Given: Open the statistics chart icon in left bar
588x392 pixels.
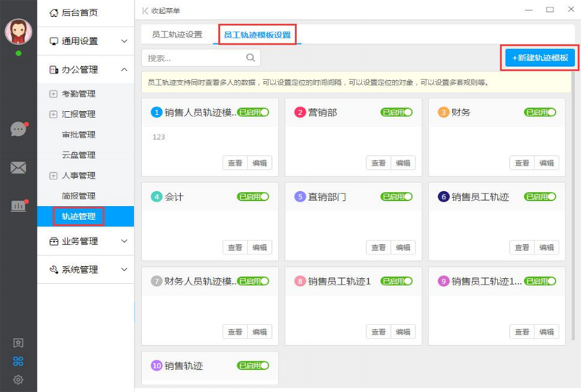Looking at the screenshot, I should [x=18, y=206].
